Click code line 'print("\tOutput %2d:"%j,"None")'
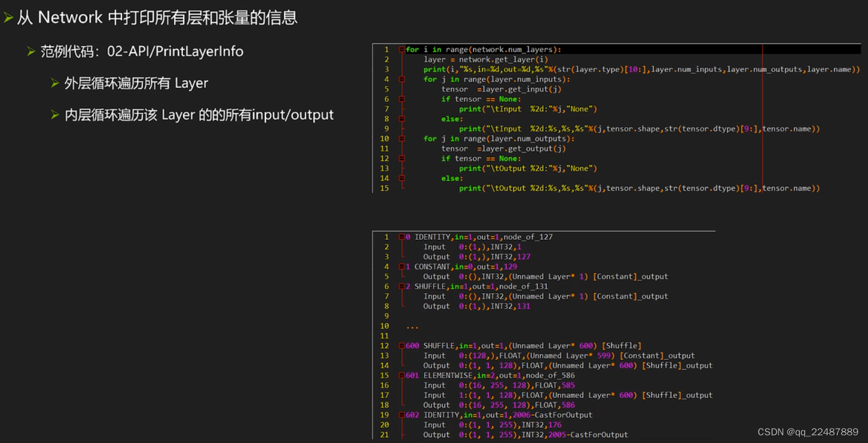This screenshot has width=868, height=443. [x=528, y=168]
